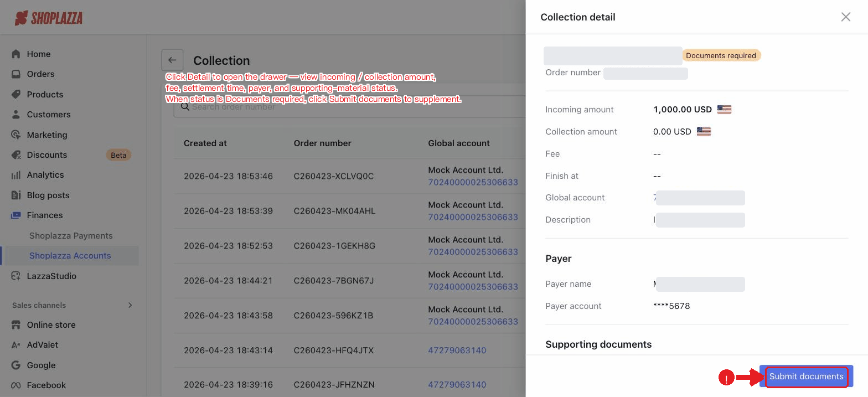
Task: Focus the Search order number field
Action: (x=350, y=106)
